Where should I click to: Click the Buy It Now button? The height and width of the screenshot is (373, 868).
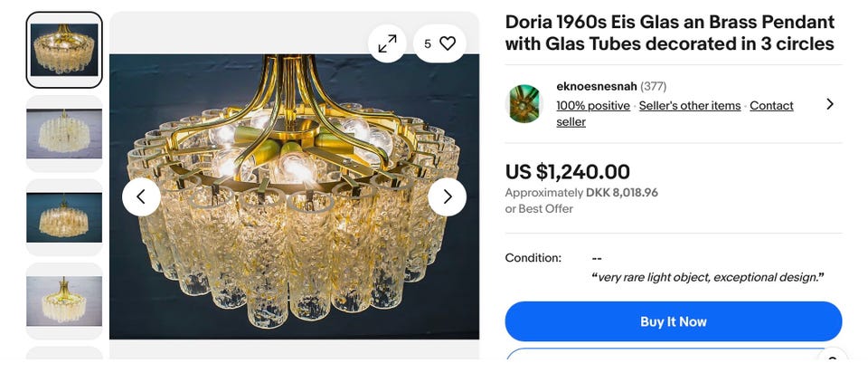click(673, 321)
